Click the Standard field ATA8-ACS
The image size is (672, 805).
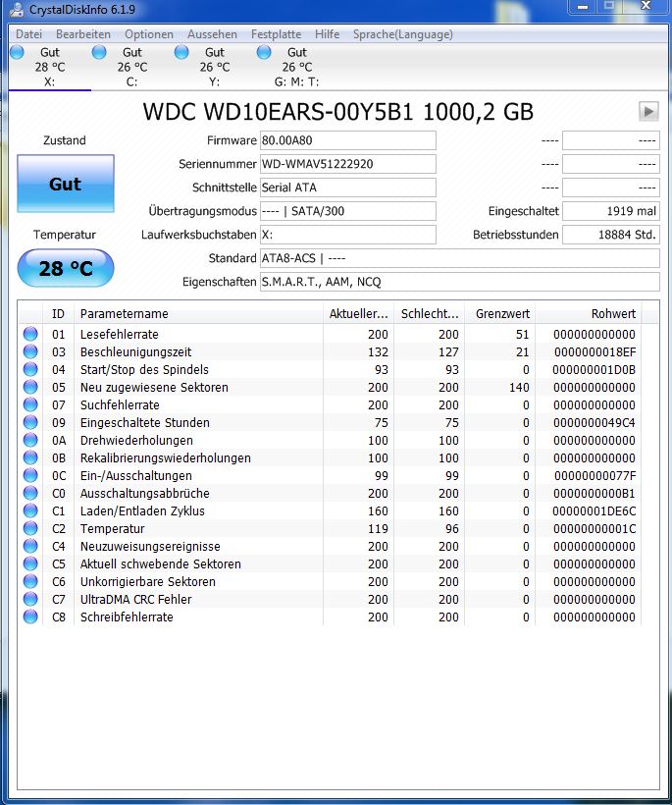point(460,258)
